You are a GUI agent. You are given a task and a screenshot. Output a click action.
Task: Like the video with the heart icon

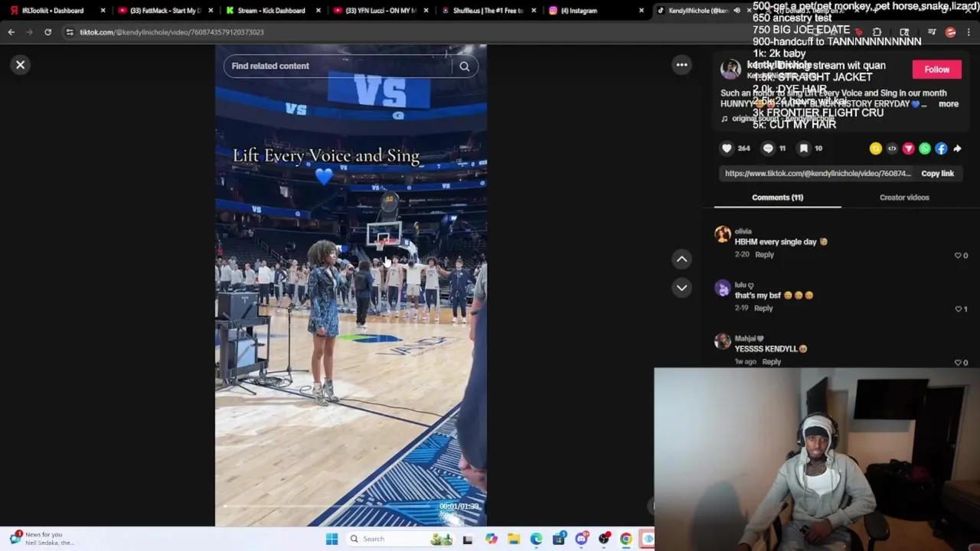click(x=727, y=148)
